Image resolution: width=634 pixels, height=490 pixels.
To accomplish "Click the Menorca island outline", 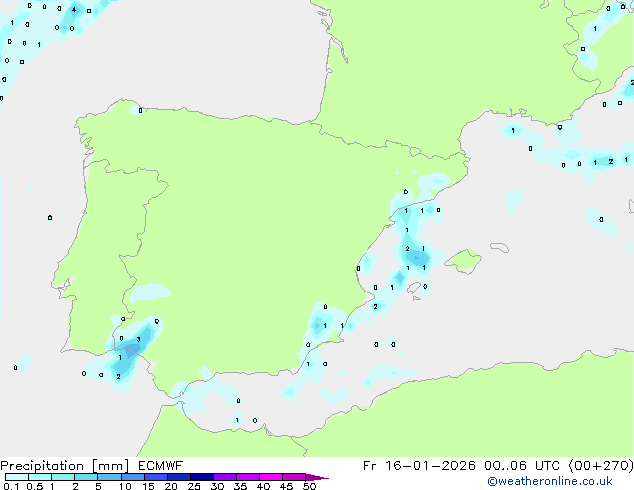I will [500, 247].
